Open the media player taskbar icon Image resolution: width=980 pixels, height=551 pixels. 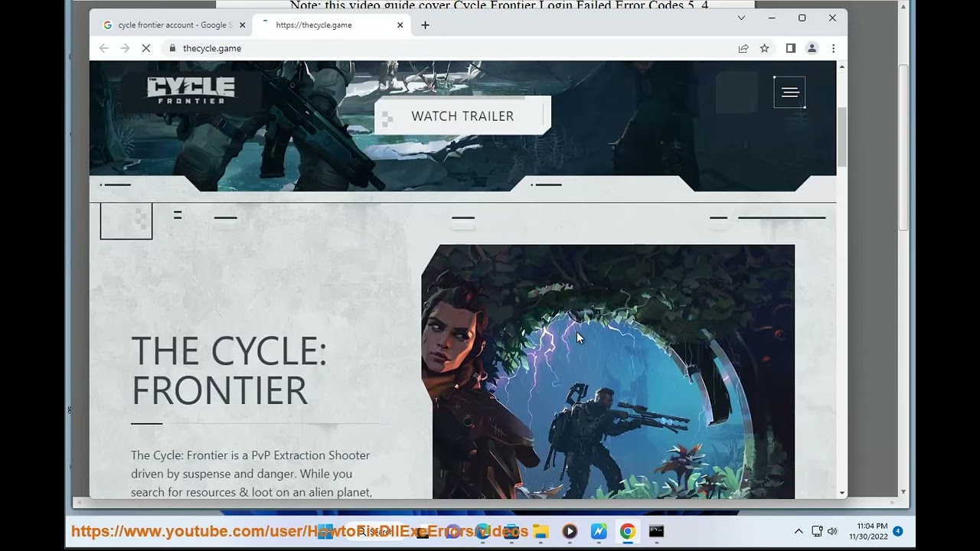570,531
